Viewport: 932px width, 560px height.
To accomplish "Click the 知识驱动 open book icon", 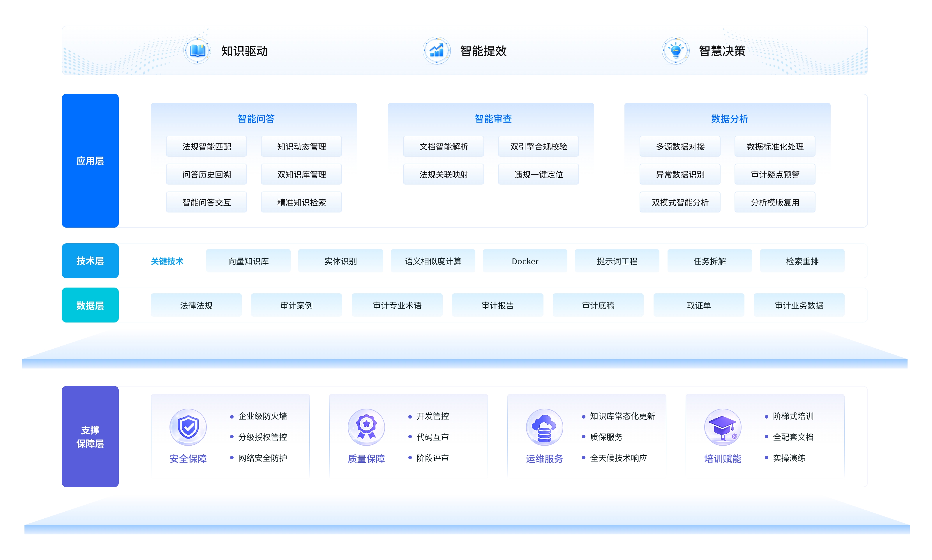I will coord(197,51).
